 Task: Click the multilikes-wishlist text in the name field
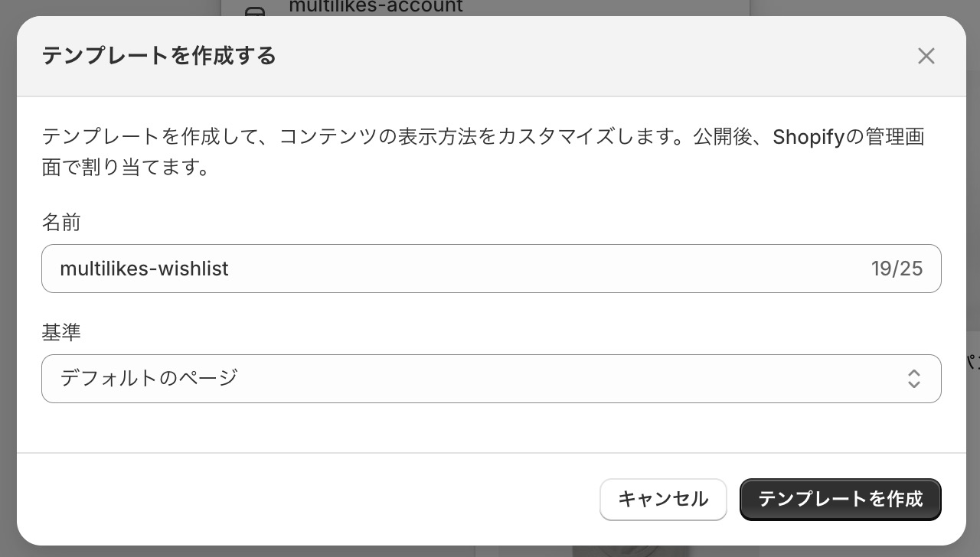coord(144,269)
